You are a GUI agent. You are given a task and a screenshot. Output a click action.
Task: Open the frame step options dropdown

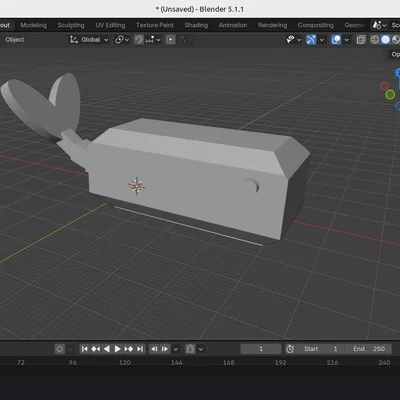point(176,349)
